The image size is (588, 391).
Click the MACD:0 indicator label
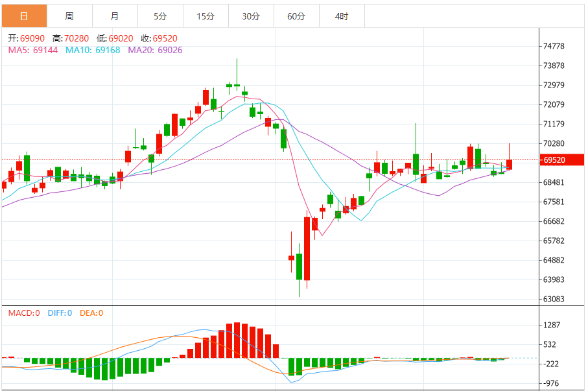(24, 313)
